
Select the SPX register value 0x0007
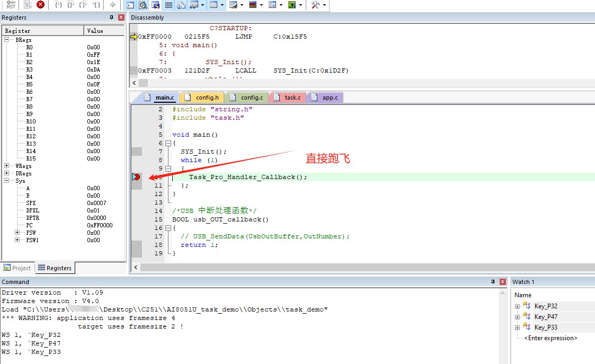point(97,203)
